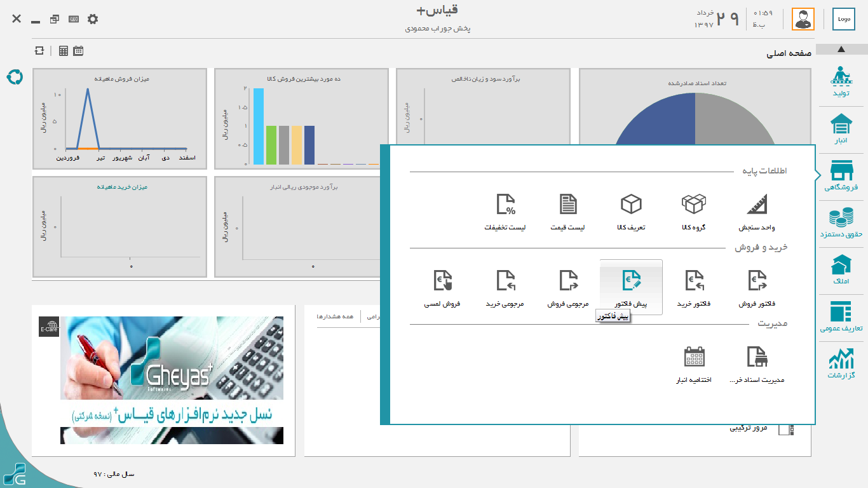Click the مرور ترکیبی item

point(749,428)
